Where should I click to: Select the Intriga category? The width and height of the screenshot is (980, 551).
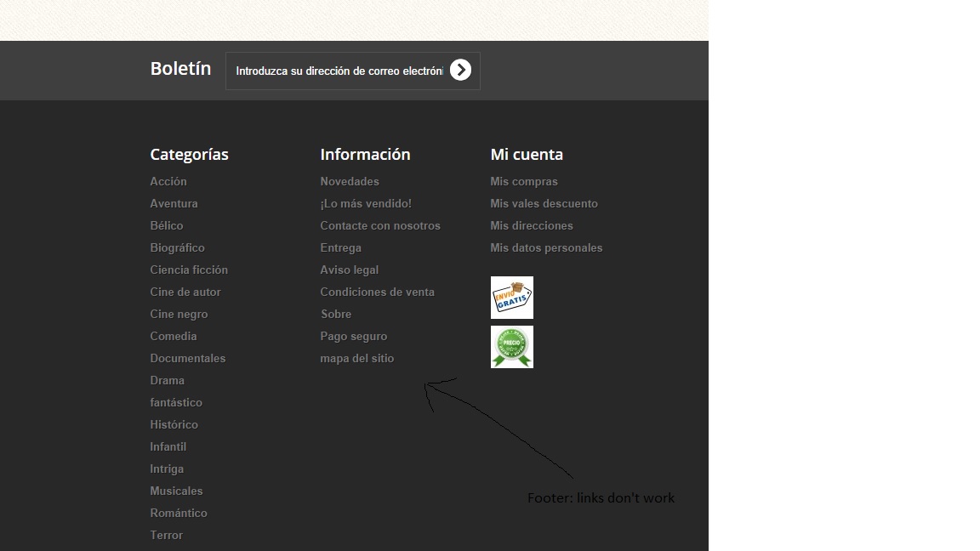pos(167,469)
